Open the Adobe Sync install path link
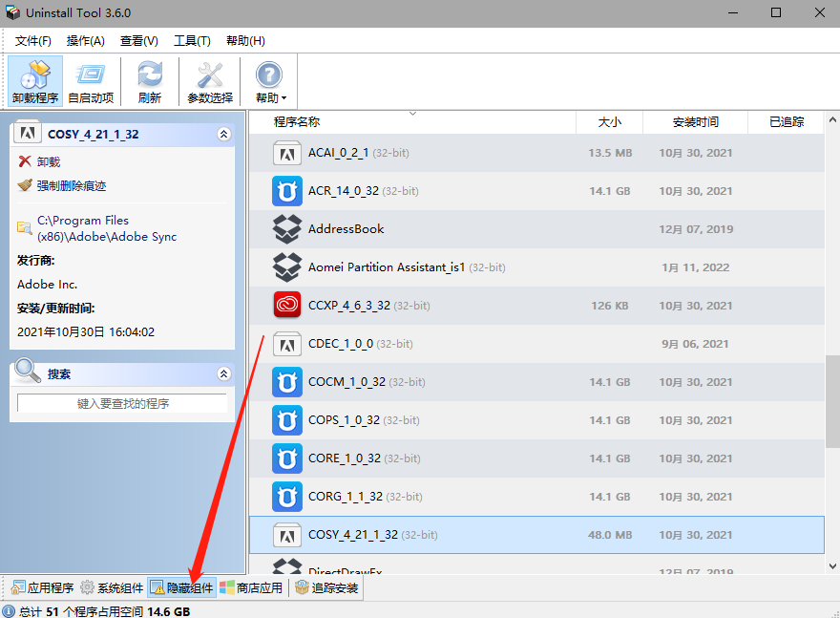Screen dimensions: 840x618 [107, 228]
